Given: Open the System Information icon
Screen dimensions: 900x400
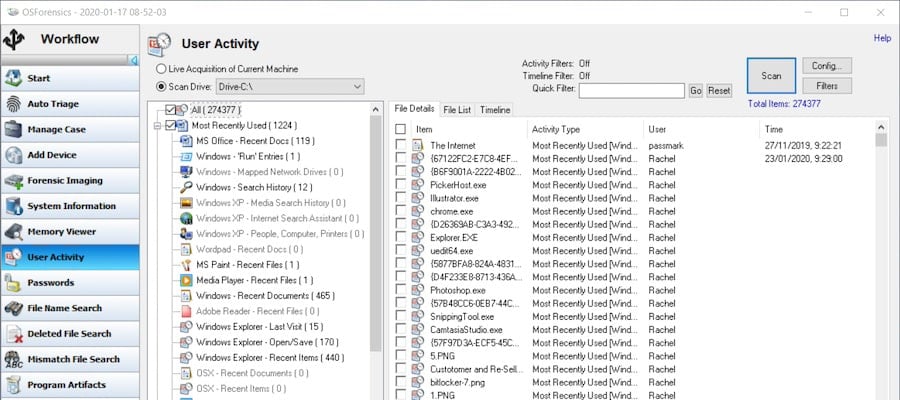Looking at the screenshot, I should point(13,206).
